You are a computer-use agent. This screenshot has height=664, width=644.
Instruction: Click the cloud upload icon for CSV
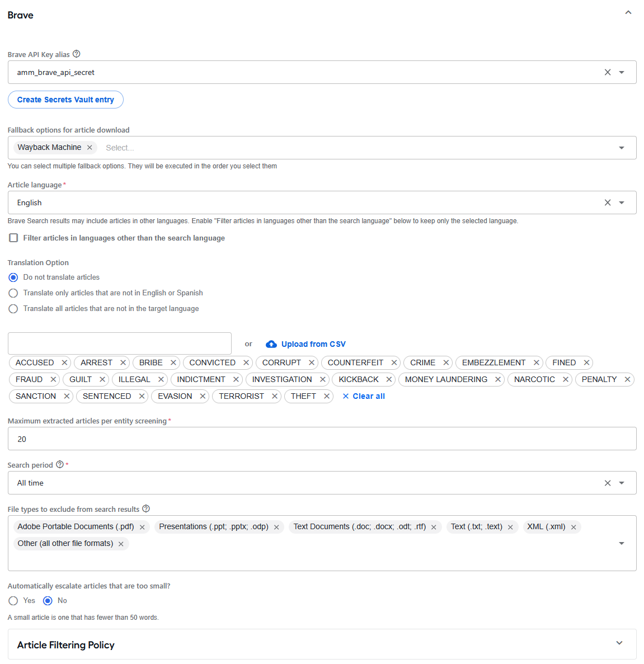pos(271,344)
